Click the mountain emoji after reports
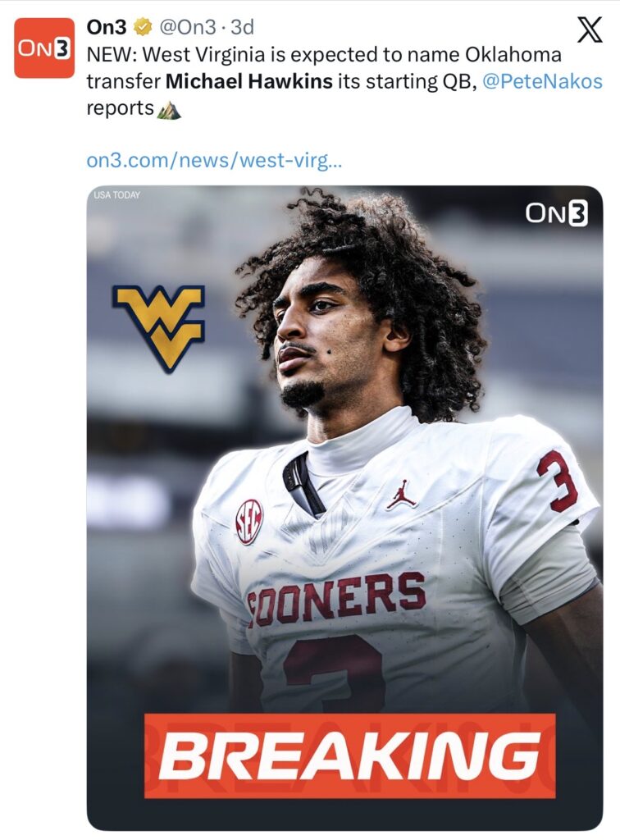 pos(169,109)
